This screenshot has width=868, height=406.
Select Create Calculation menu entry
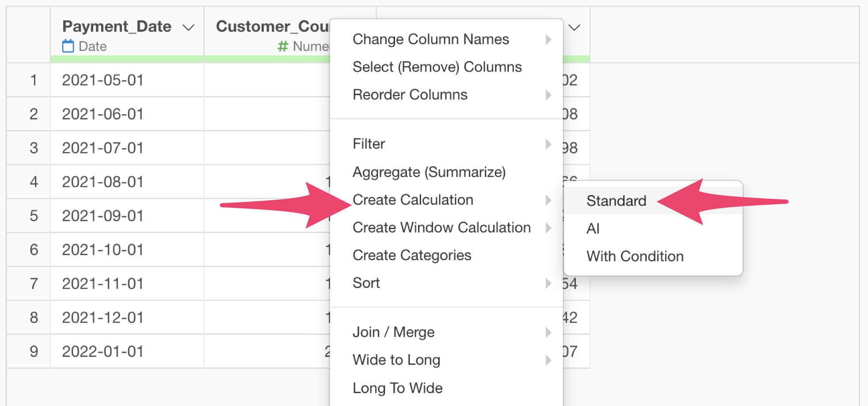[x=446, y=200]
